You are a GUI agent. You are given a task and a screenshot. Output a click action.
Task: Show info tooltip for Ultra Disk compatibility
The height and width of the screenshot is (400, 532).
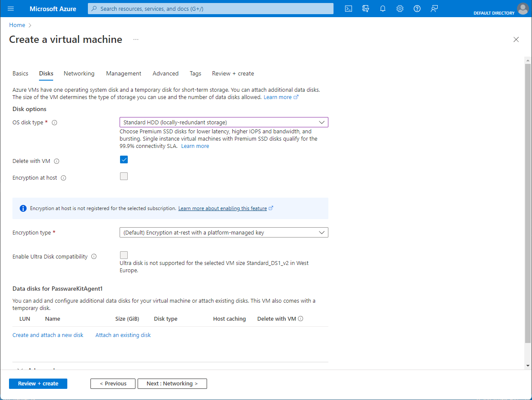pyautogui.click(x=94, y=257)
